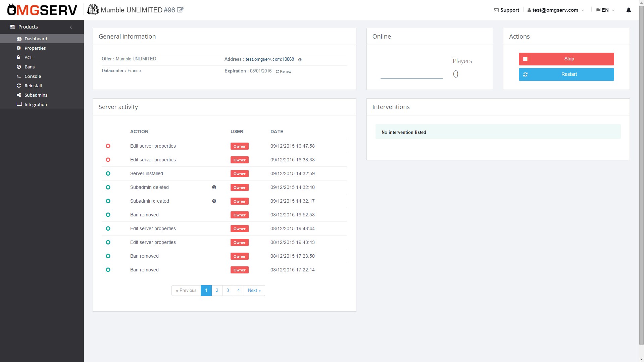Go to page 2 of server activity

[x=217, y=290]
